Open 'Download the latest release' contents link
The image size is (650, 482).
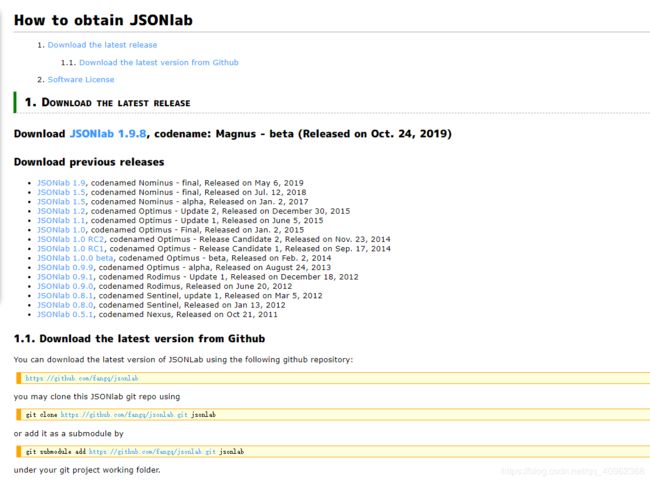[x=102, y=45]
